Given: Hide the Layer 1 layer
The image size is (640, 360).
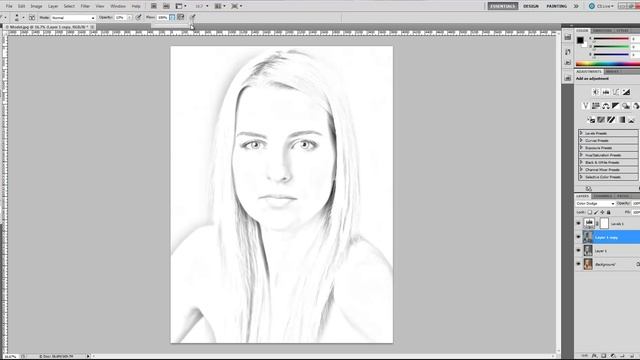Looking at the screenshot, I should pos(578,251).
